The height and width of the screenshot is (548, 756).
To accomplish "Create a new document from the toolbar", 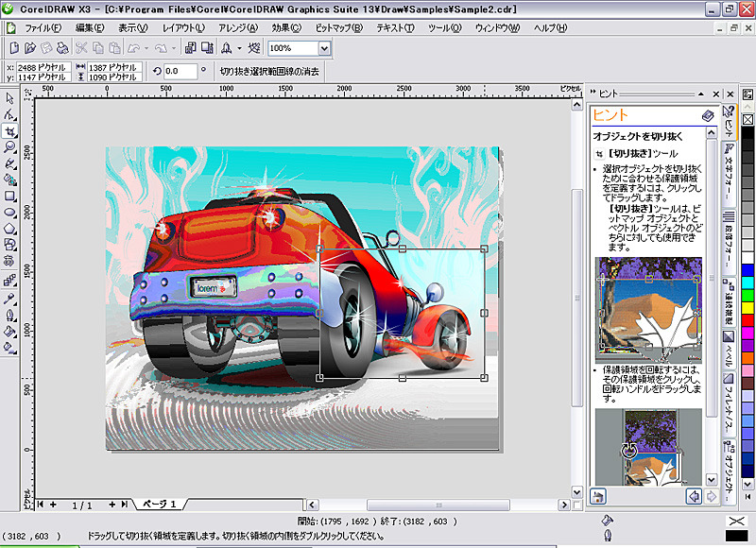I will (x=14, y=48).
